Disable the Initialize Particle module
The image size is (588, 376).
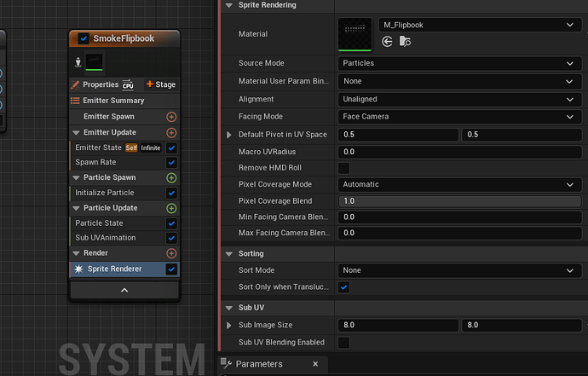point(171,193)
